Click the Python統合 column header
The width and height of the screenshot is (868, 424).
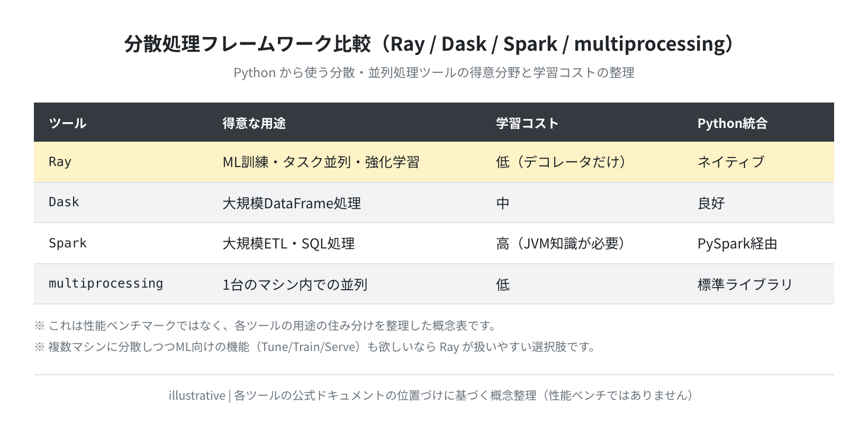(733, 123)
